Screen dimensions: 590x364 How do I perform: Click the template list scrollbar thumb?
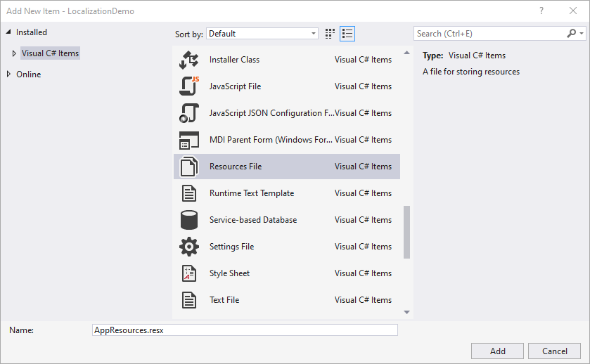point(406,232)
